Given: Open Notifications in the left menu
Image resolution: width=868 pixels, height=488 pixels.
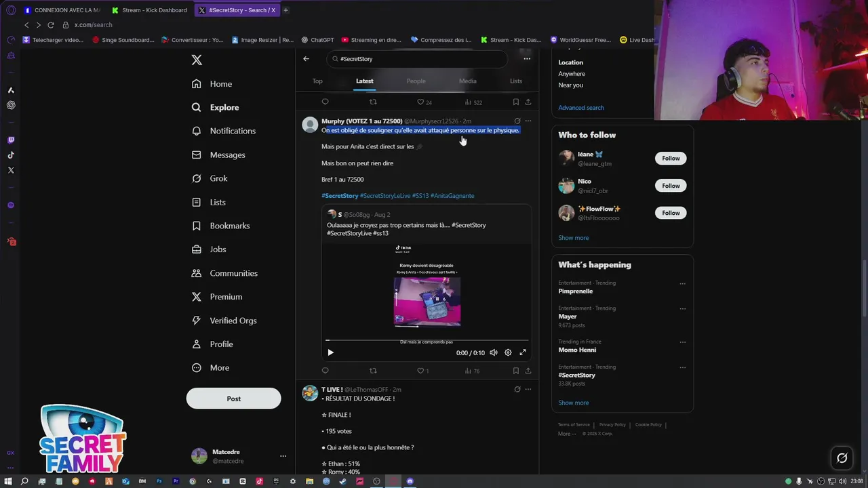Looking at the screenshot, I should click(224, 131).
